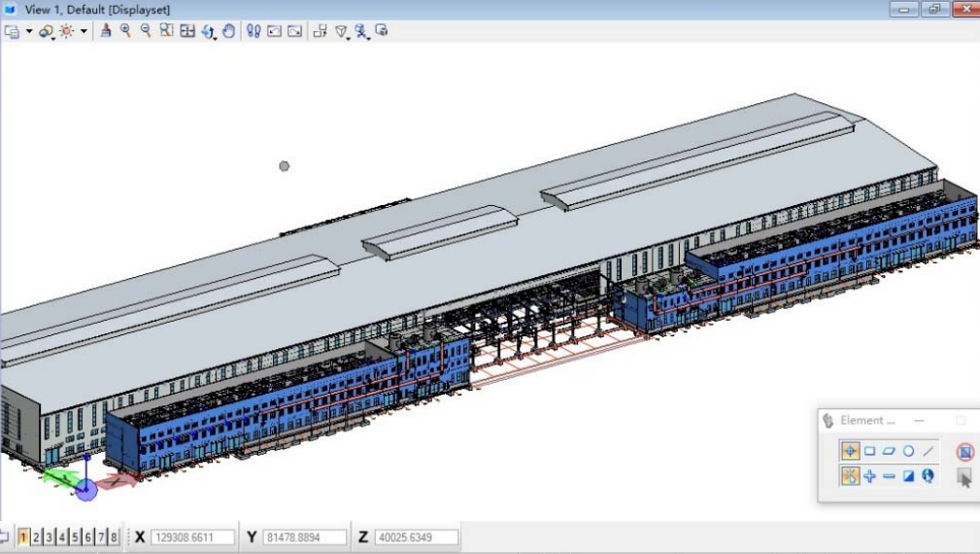Screen dimensions: 980x554
Task: Choose the Block selection method
Action: (870, 451)
